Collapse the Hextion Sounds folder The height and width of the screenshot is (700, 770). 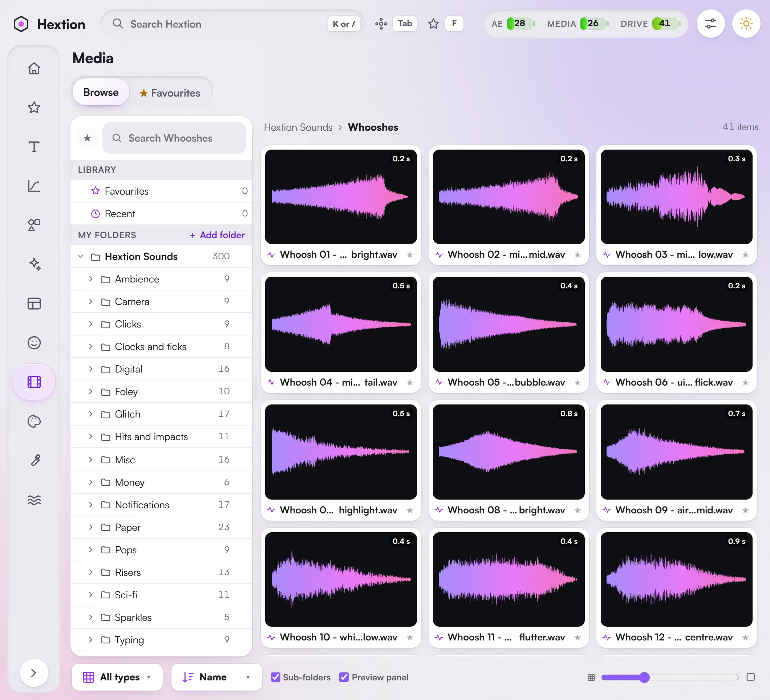pos(81,256)
